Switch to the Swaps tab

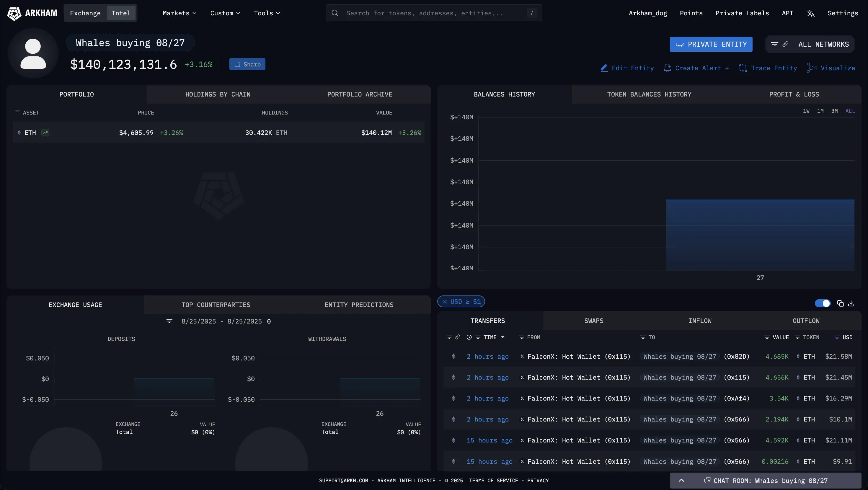(594, 321)
